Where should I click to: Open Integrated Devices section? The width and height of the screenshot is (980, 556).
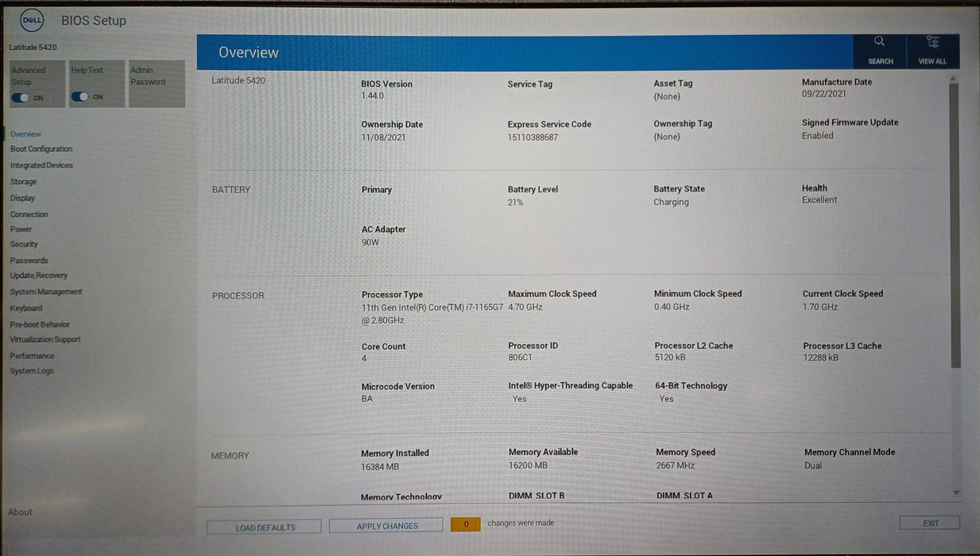tap(41, 165)
